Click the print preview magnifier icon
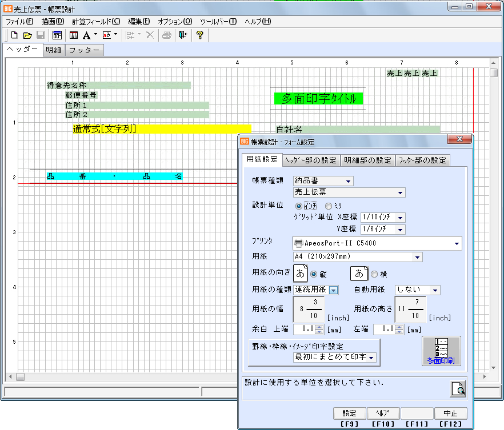Viewport: 504px width, 430px height. pyautogui.click(x=457, y=388)
